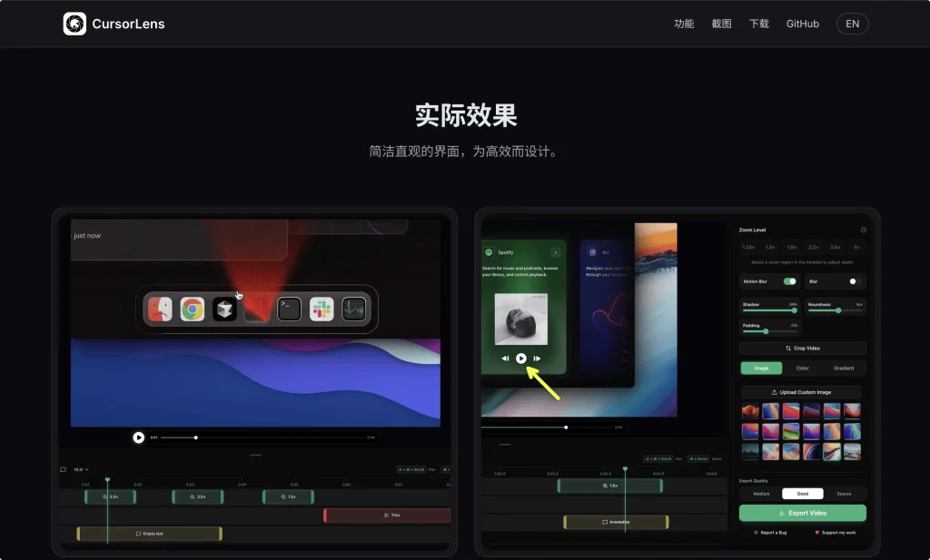Select Medium export quality

click(761, 494)
